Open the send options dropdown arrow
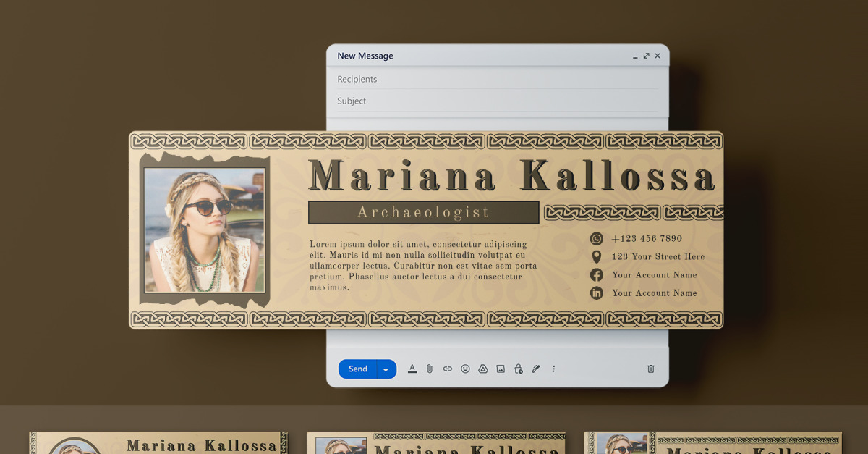Image resolution: width=868 pixels, height=454 pixels. tap(386, 370)
